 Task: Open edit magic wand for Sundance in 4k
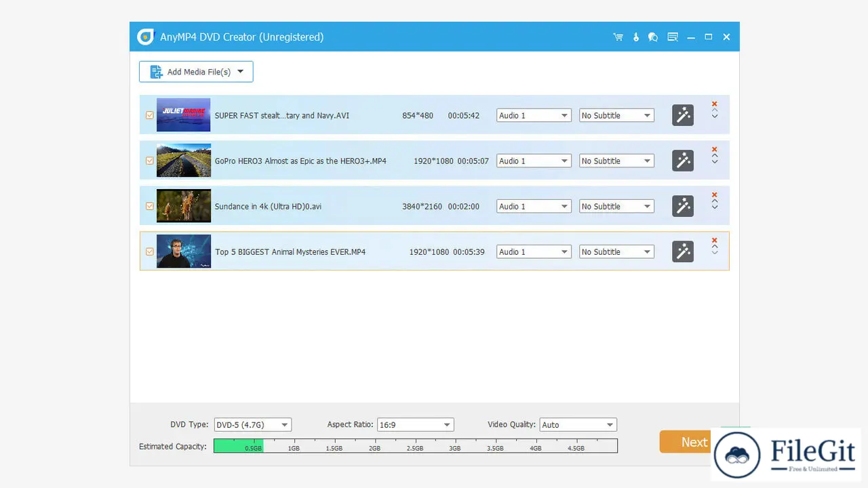[683, 206]
